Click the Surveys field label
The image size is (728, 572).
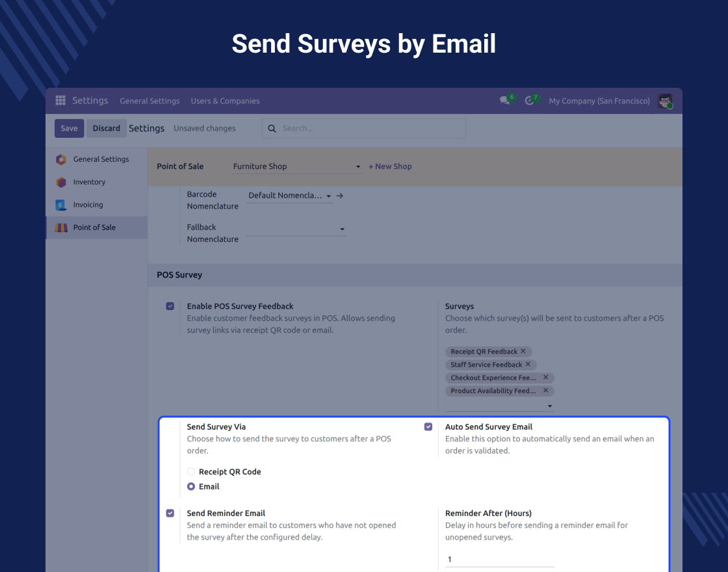(x=460, y=306)
